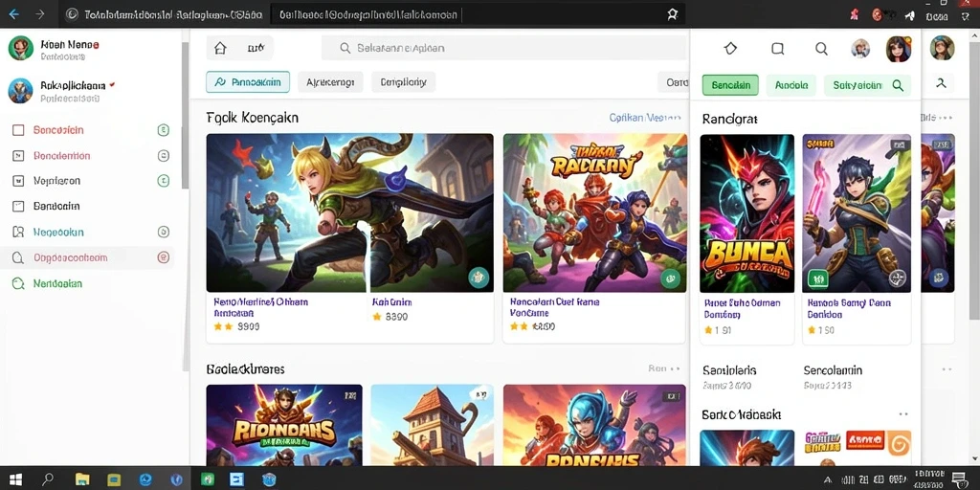Focus the main search field in the top bar

[503, 48]
